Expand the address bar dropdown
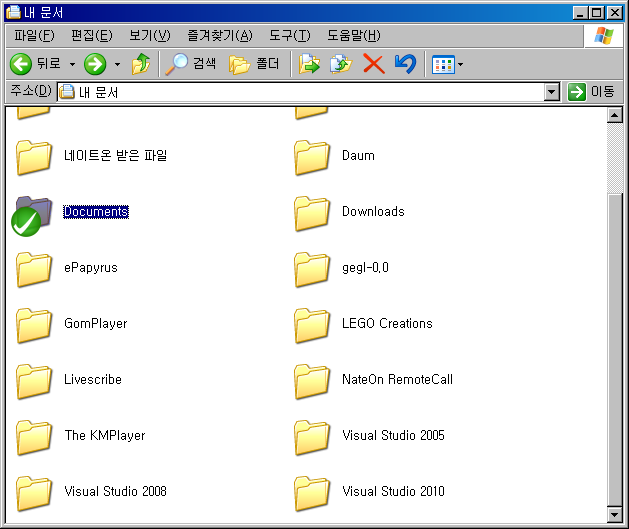This screenshot has width=629, height=529. [552, 92]
